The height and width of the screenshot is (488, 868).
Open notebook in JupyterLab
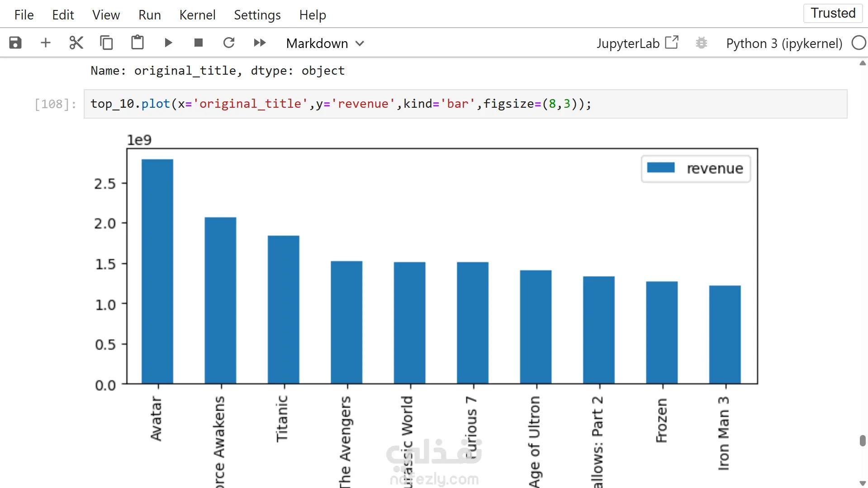coord(637,43)
